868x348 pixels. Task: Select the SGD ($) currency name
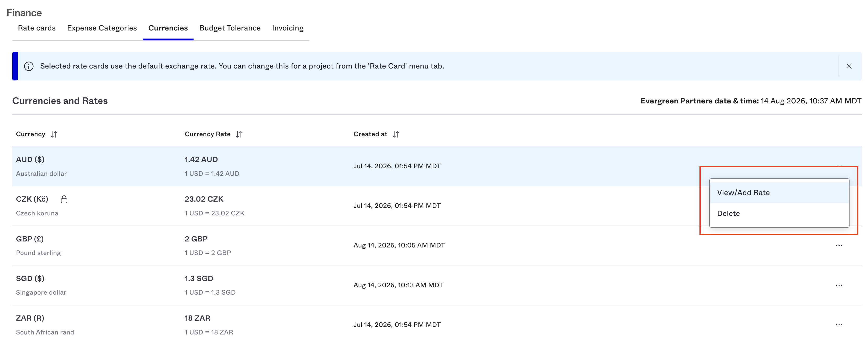tap(30, 279)
